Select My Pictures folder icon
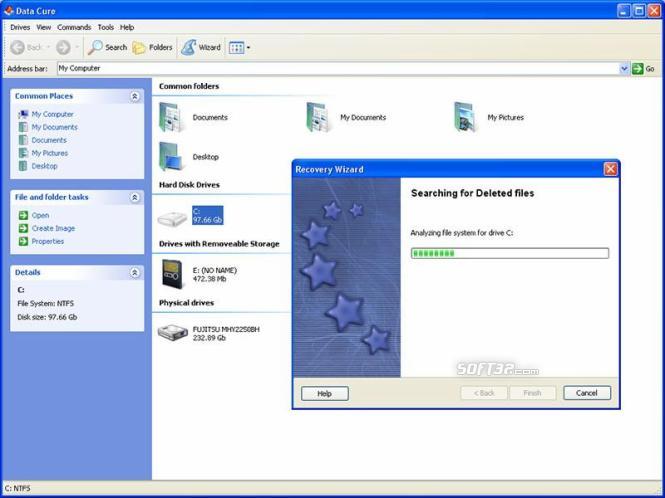The width and height of the screenshot is (665, 498). coord(466,118)
